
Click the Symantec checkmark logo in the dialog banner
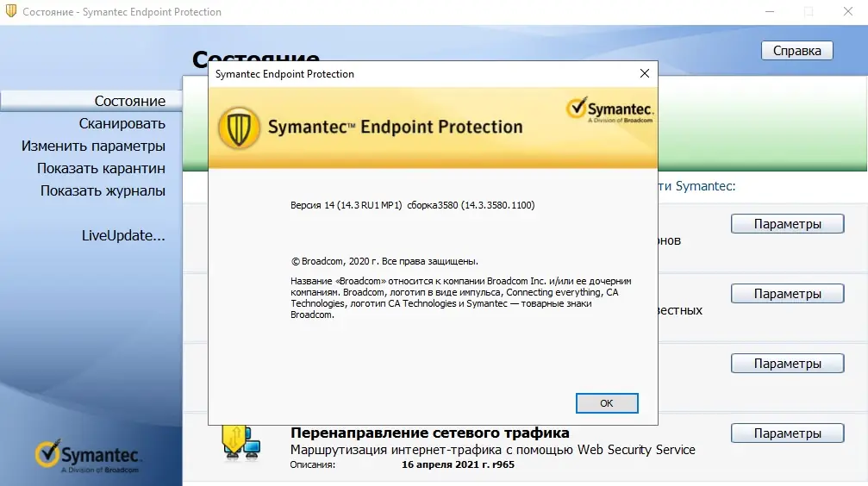point(609,110)
